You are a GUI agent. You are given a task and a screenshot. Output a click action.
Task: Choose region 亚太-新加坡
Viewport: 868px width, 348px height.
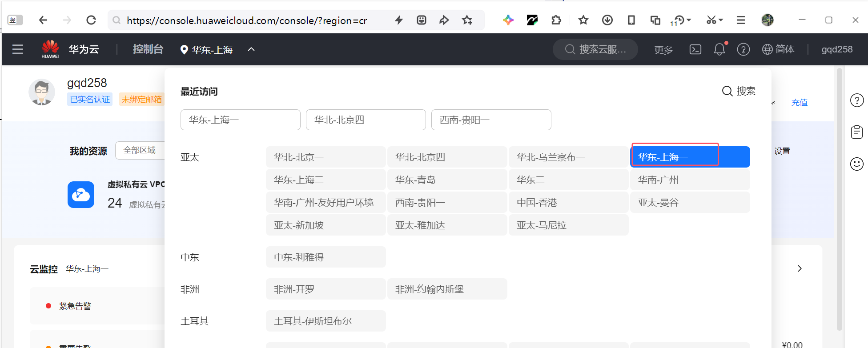pos(326,225)
